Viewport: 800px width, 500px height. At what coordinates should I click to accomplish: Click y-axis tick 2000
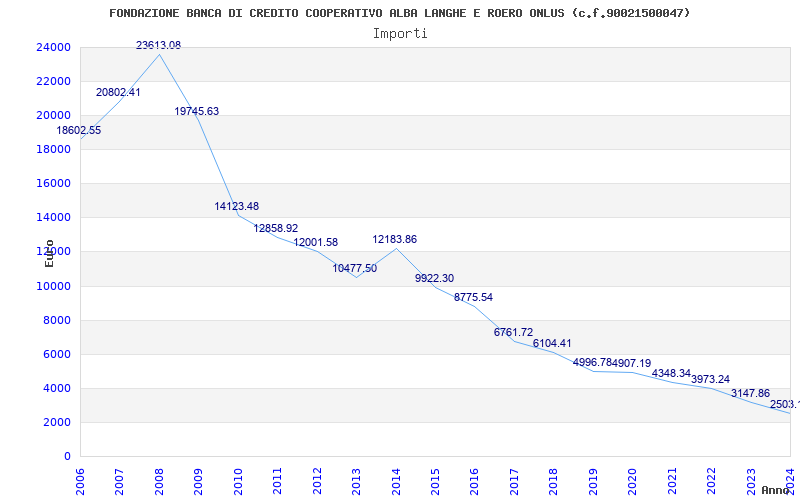tap(57, 422)
